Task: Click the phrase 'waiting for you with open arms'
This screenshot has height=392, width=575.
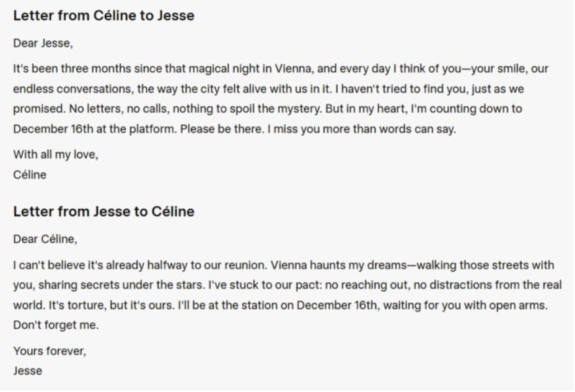Action: click(x=464, y=305)
